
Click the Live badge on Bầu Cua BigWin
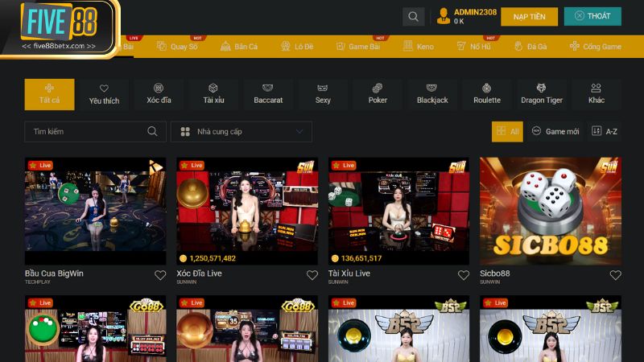40,165
